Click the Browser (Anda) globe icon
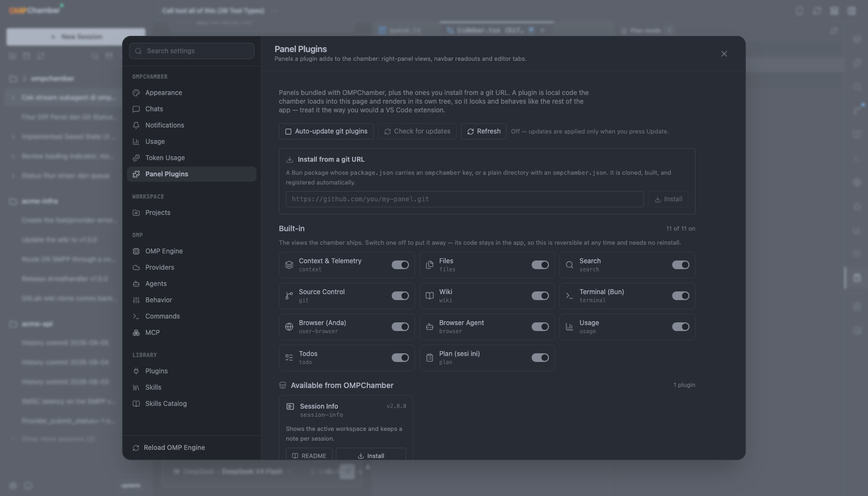The image size is (868, 496). (289, 327)
